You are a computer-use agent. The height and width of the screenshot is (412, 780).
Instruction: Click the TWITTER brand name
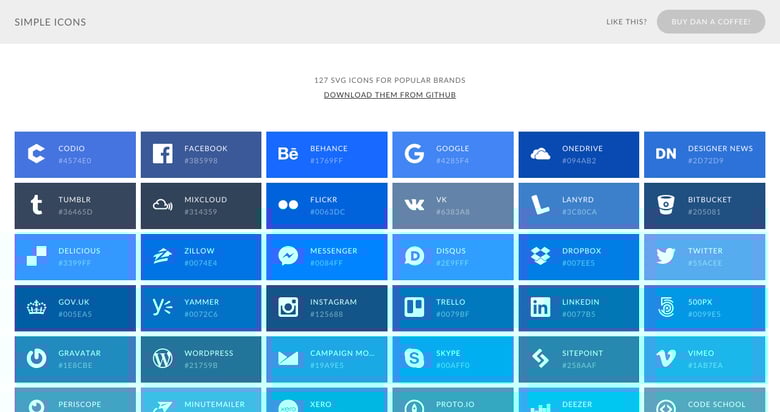coord(705,251)
